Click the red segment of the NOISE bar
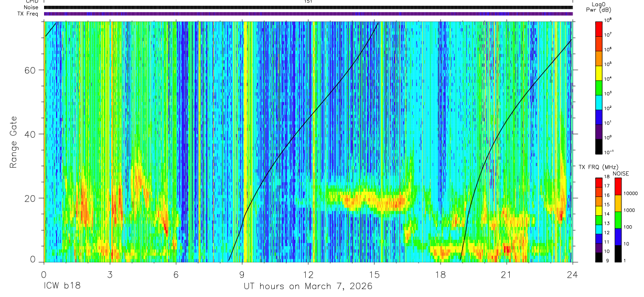Screen dimensions: 644x297 (x=618, y=186)
